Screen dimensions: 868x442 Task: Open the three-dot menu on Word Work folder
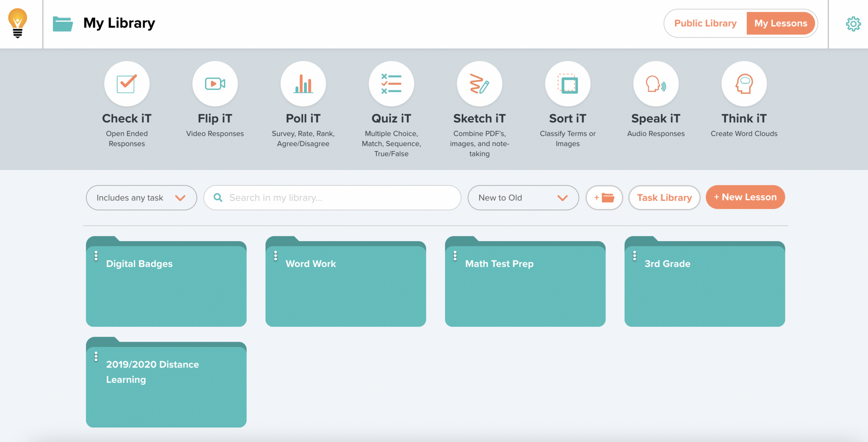tap(275, 256)
